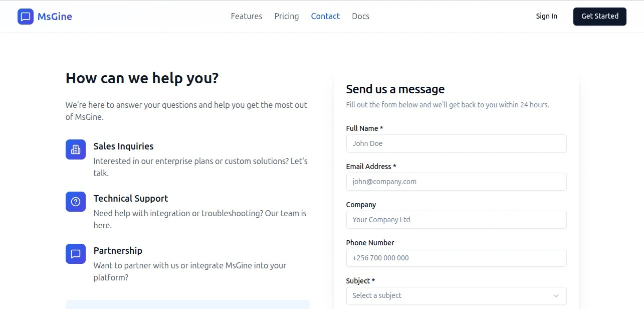The height and width of the screenshot is (309, 644).
Task: Click the Partnership heading
Action: coord(118,251)
